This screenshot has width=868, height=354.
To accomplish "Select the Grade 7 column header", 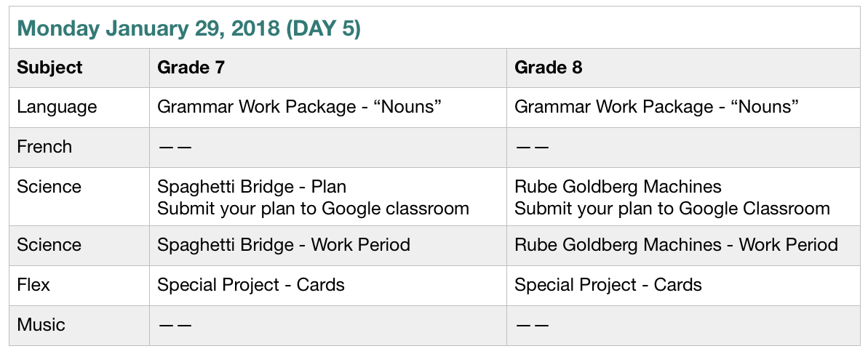I will pos(191,68).
